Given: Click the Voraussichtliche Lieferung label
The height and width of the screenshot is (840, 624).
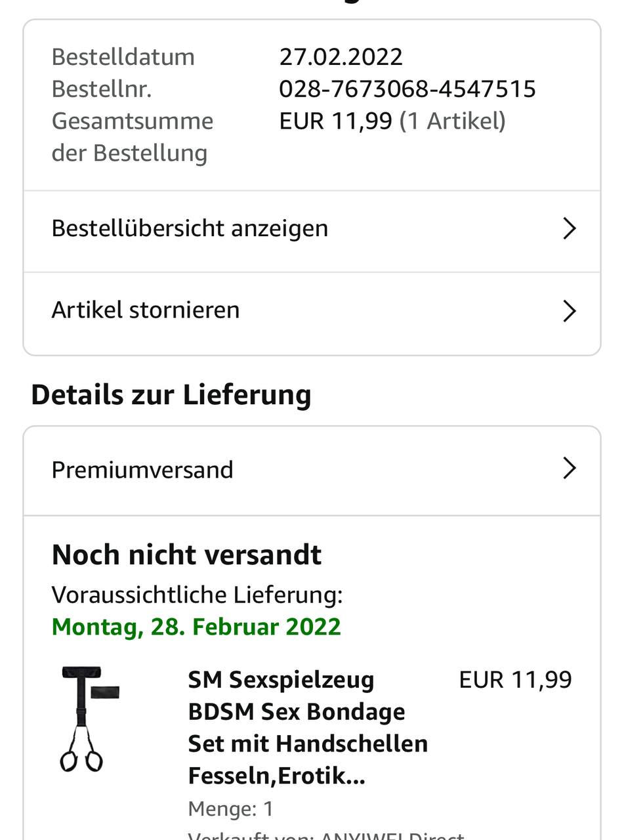Looking at the screenshot, I should click(197, 595).
